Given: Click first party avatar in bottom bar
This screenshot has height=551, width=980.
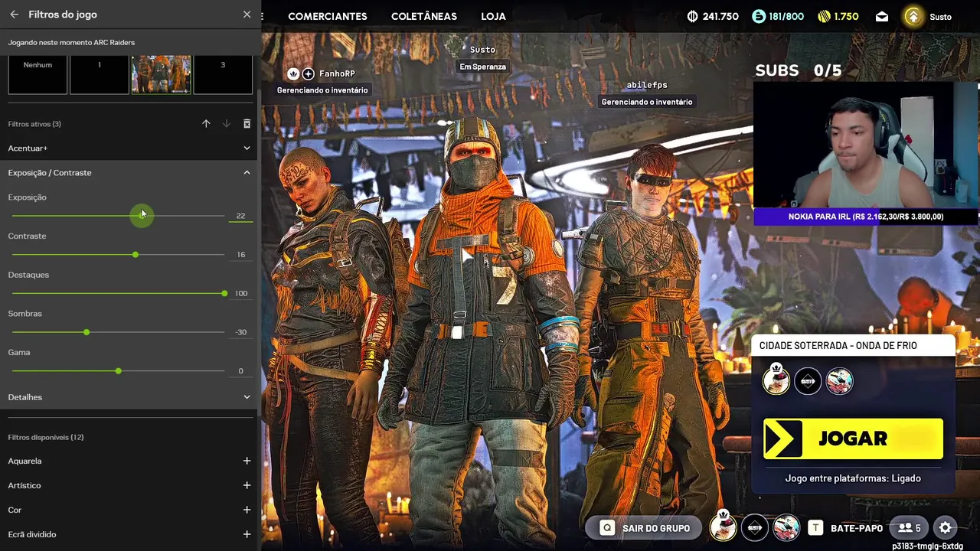Looking at the screenshot, I should [x=723, y=527].
